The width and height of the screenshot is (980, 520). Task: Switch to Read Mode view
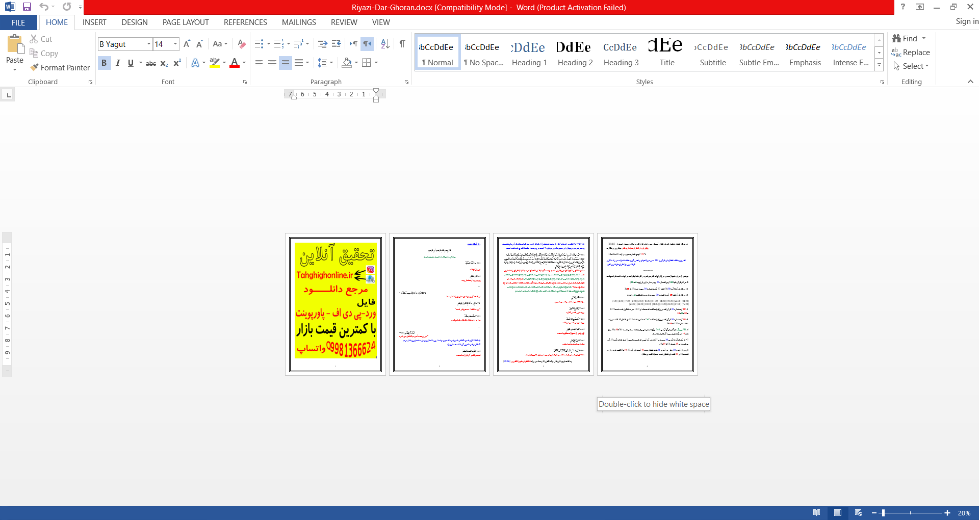coord(816,513)
